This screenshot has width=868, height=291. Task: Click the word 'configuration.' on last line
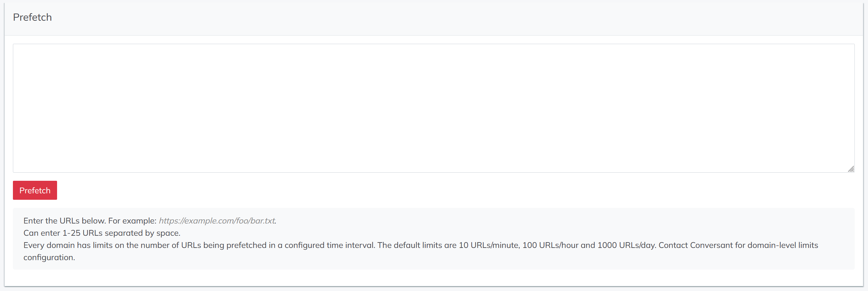pyautogui.click(x=49, y=257)
